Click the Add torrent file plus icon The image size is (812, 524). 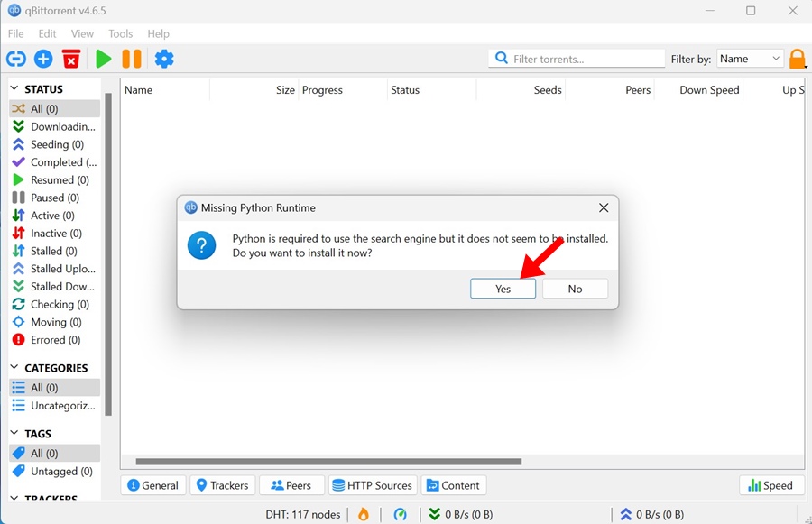coord(43,59)
